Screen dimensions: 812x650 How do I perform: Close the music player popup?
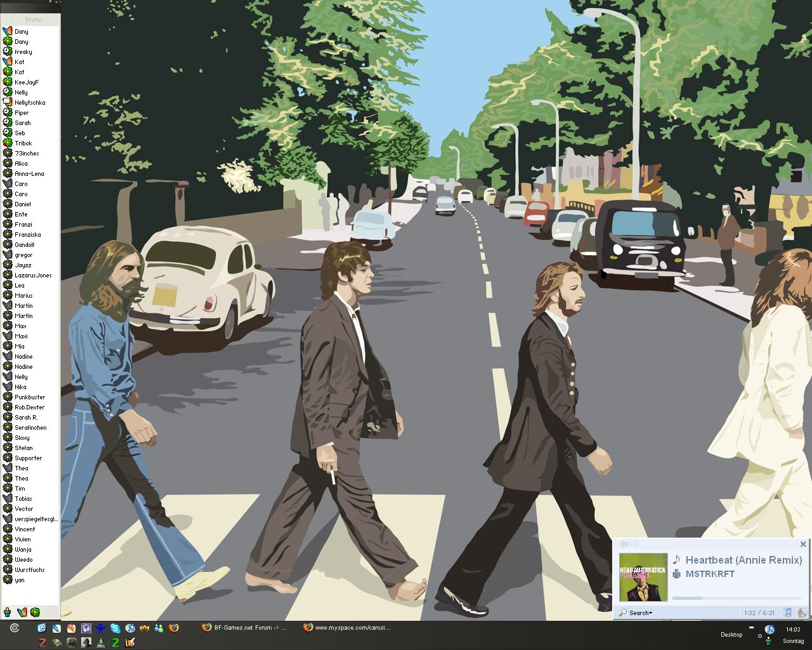point(803,544)
